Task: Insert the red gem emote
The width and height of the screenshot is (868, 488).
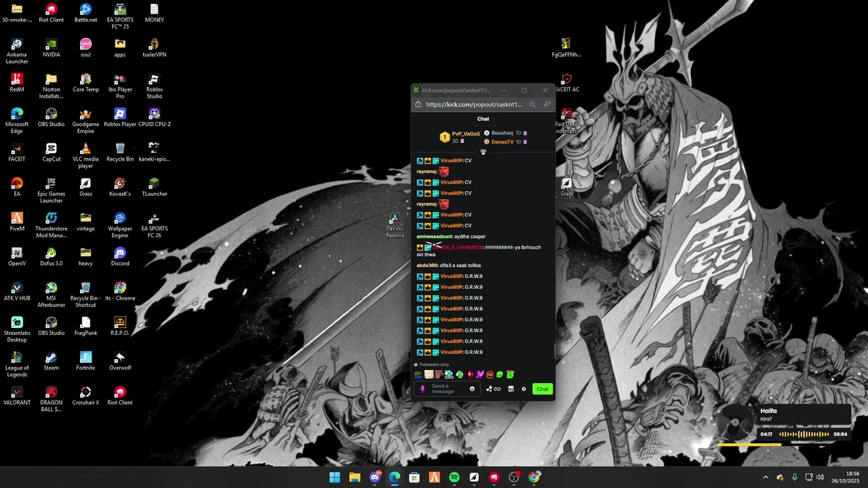Action: [x=470, y=374]
